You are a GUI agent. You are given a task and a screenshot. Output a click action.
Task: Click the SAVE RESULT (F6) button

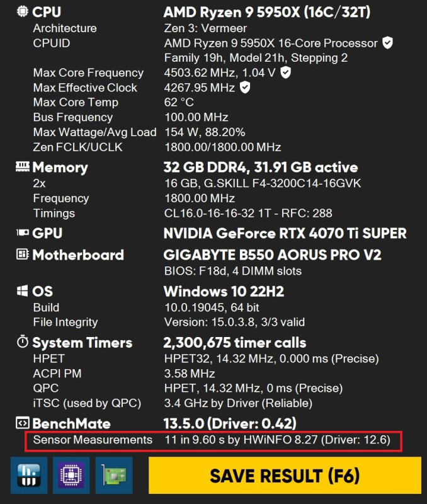point(285,476)
